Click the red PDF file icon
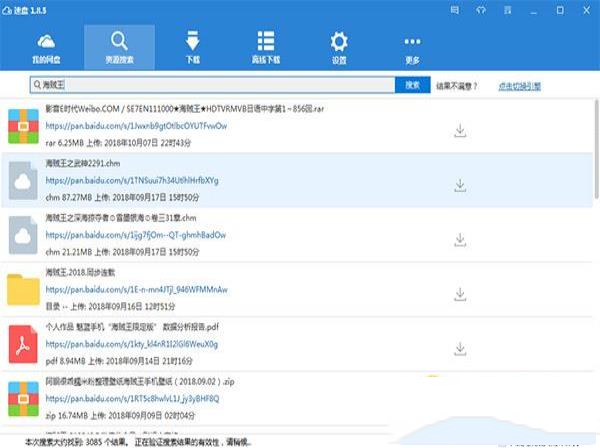This screenshot has height=448, width=600. tap(23, 344)
